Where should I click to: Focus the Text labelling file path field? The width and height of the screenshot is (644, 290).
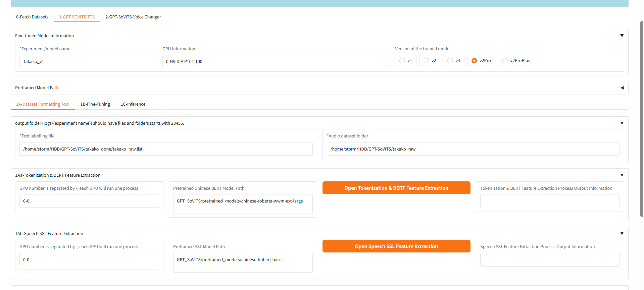(x=166, y=149)
